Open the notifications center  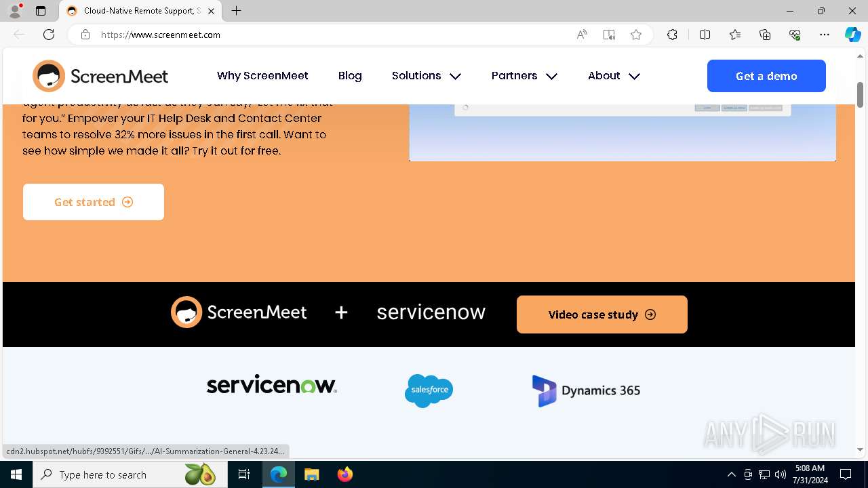pyautogui.click(x=846, y=474)
